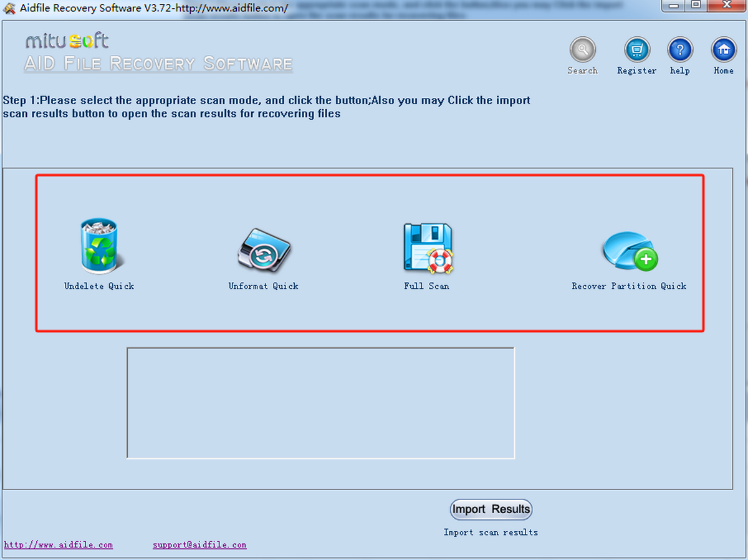Start Full Scan via floppy disk icon
748x560 pixels.
pos(428,248)
